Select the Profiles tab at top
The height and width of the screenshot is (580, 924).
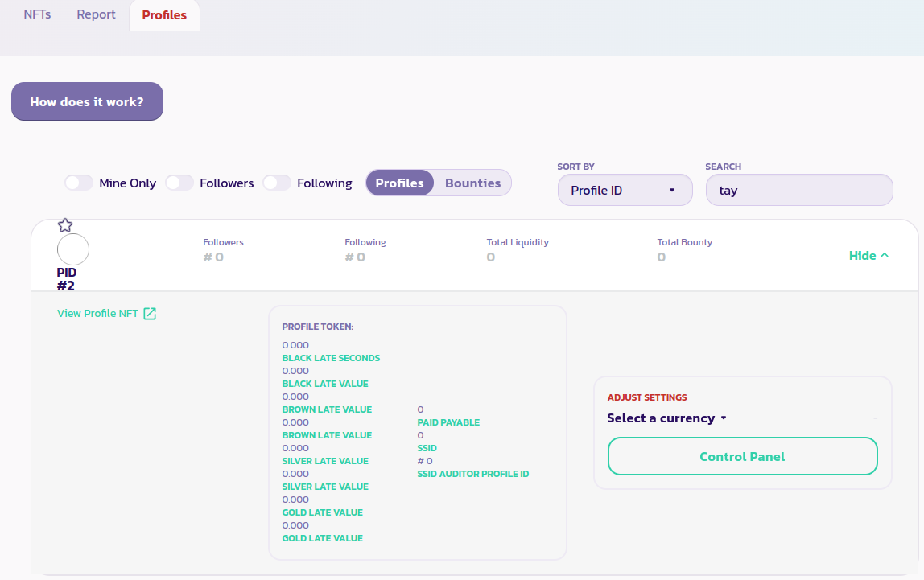point(164,15)
